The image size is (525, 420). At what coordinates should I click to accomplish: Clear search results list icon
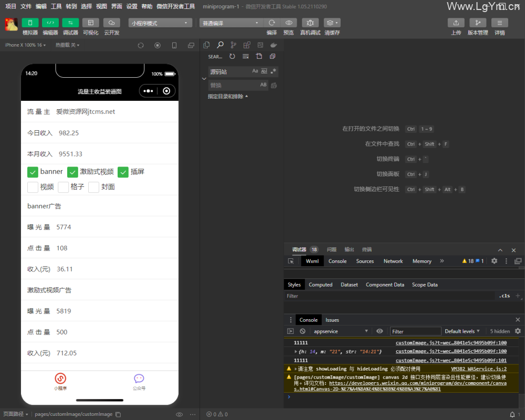point(245,56)
